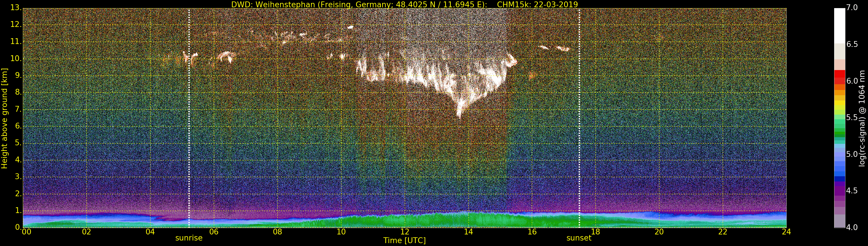868x246 pixels.
Task: Click the 20 tick on the time axis
Action: point(659,232)
